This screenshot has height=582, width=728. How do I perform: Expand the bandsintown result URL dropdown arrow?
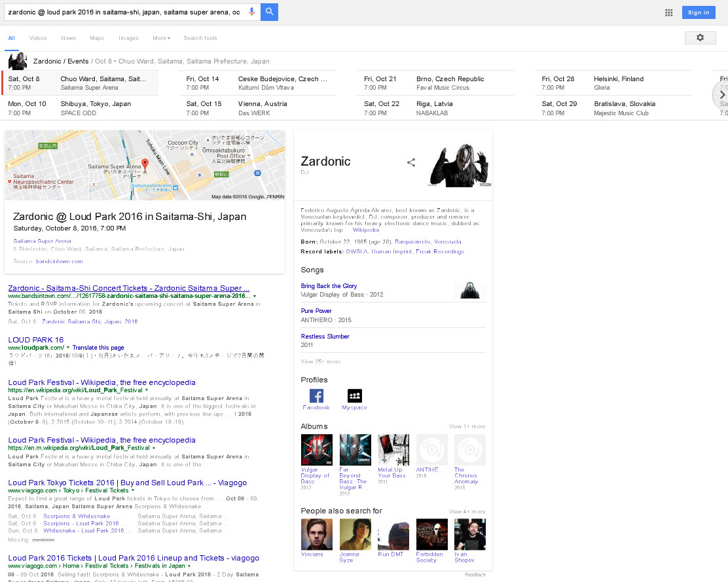click(255, 296)
